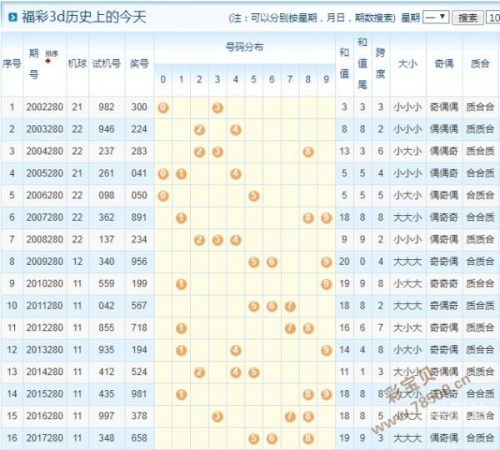Click trial number 982
Viewport: 500px width, 450px height.
pyautogui.click(x=106, y=107)
